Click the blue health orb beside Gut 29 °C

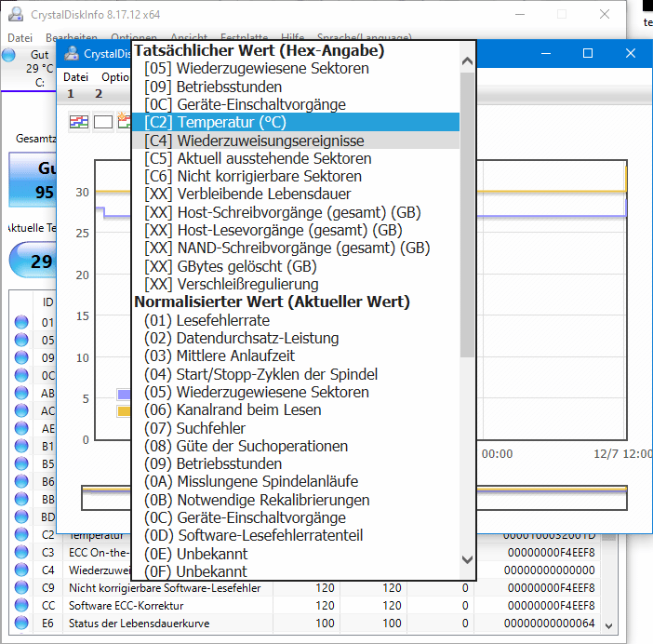point(8,55)
